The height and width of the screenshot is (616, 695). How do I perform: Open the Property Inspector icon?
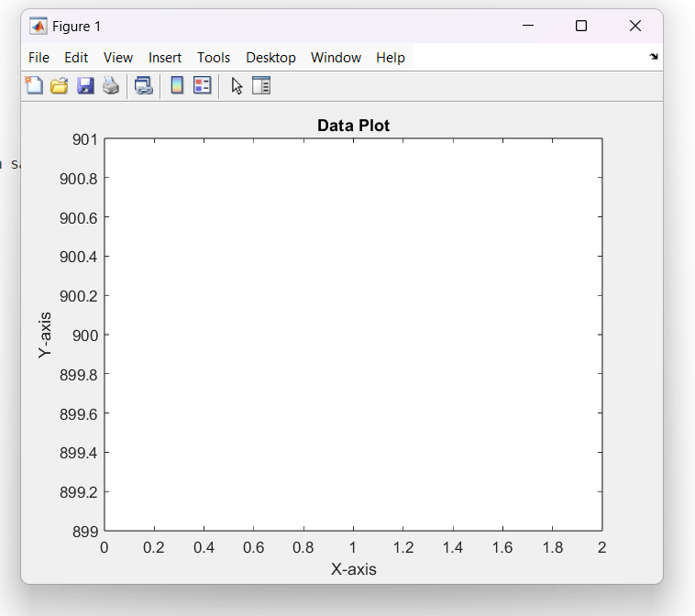pyautogui.click(x=261, y=85)
